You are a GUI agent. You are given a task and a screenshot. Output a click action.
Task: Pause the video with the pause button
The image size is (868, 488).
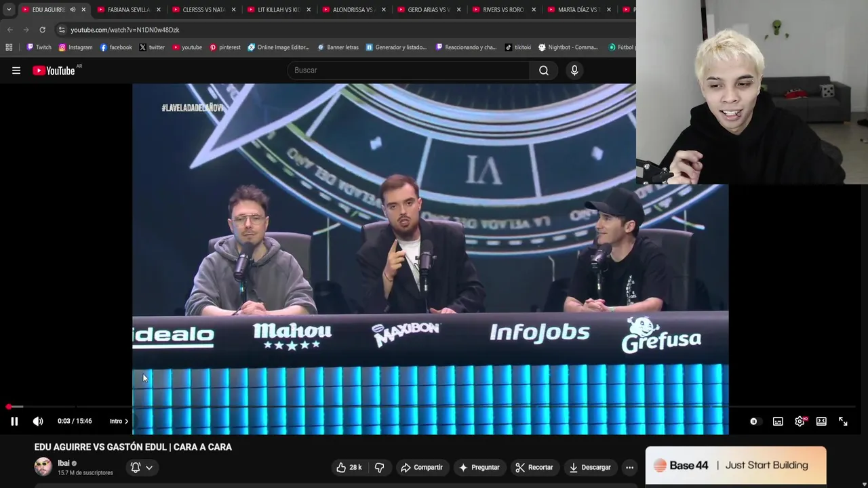pos(14,421)
